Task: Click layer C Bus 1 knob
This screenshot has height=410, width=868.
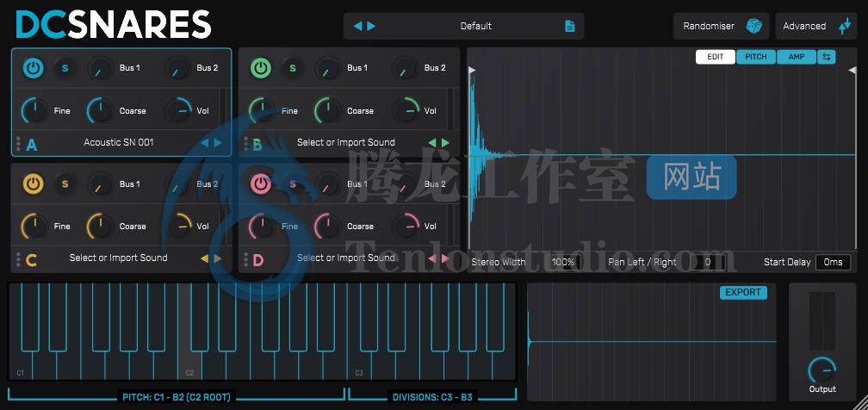Action: click(100, 184)
